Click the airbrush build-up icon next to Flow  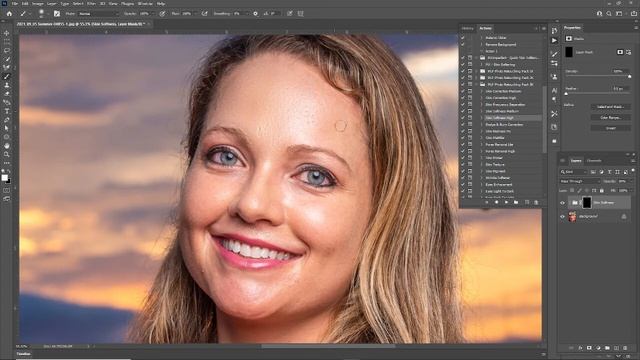coord(204,13)
